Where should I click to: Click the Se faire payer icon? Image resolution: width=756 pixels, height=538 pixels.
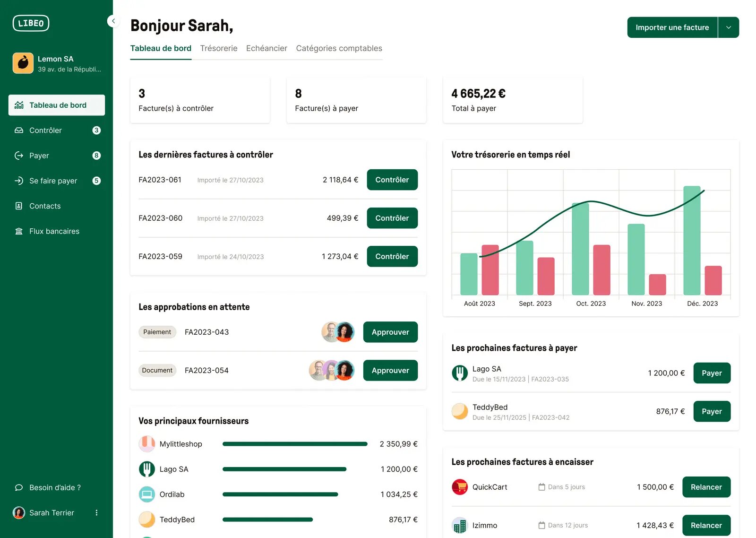pos(19,181)
